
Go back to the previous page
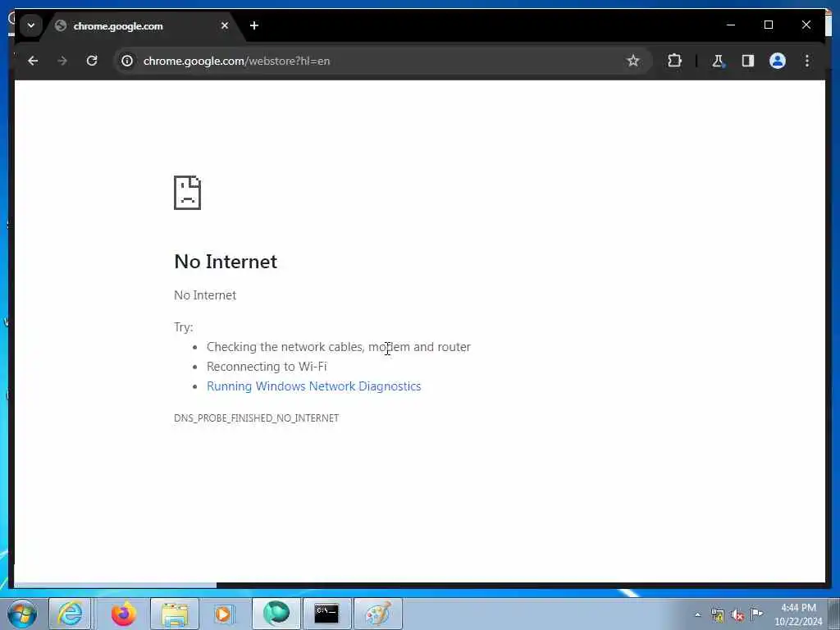(33, 61)
